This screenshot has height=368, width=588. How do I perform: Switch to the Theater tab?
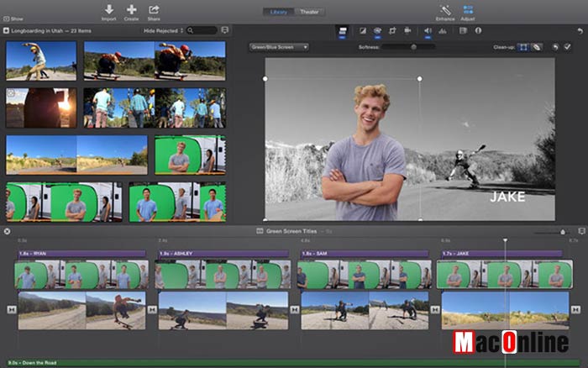click(309, 12)
